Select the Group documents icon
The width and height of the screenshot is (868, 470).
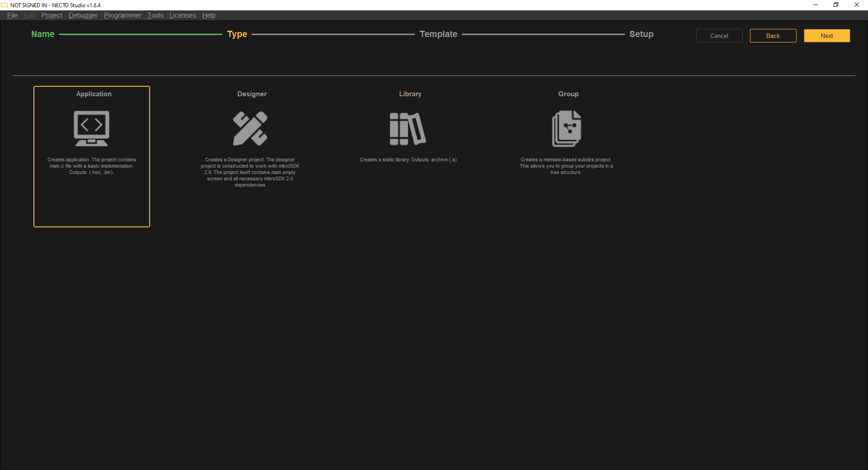(x=566, y=129)
